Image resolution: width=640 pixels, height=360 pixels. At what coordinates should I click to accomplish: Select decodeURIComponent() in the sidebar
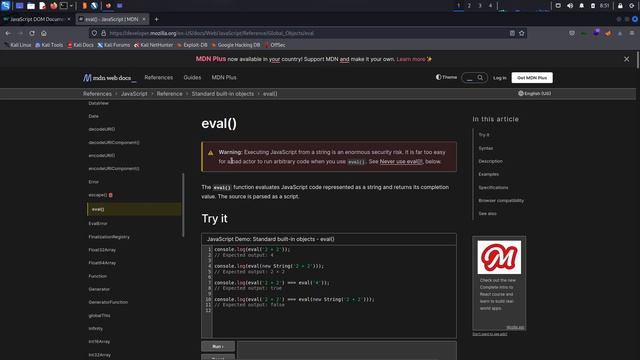tap(114, 142)
